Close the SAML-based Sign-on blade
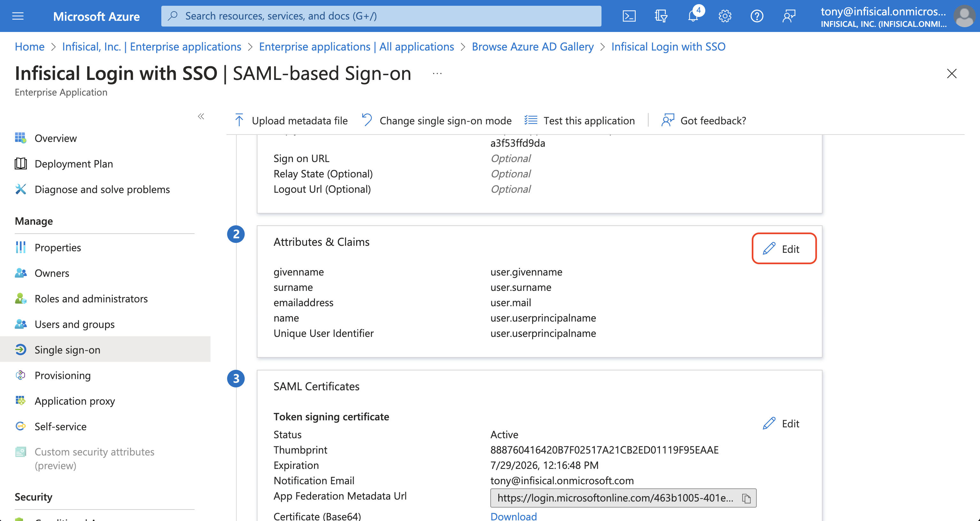The width and height of the screenshot is (980, 521). coord(952,74)
